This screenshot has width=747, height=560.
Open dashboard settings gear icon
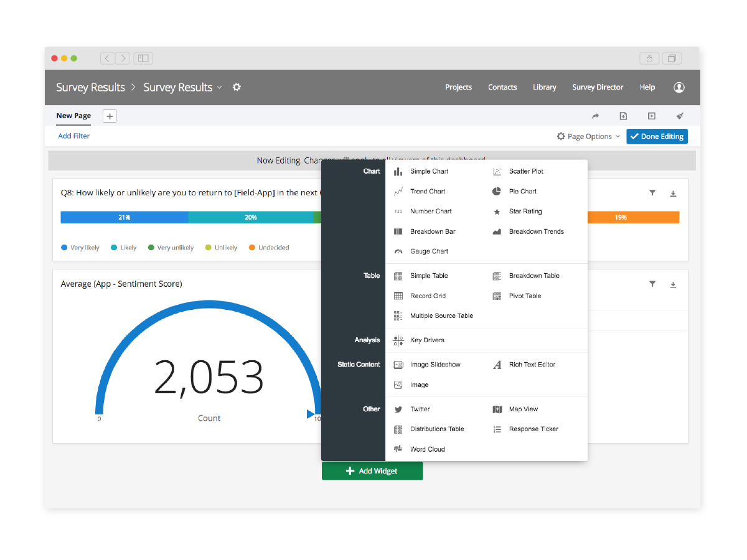[x=237, y=88]
